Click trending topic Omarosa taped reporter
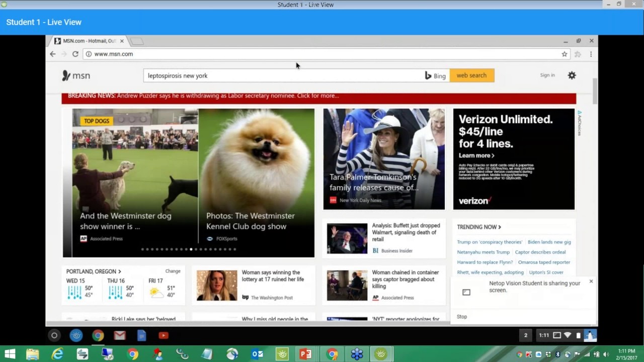This screenshot has height=362, width=644. (x=544, y=262)
